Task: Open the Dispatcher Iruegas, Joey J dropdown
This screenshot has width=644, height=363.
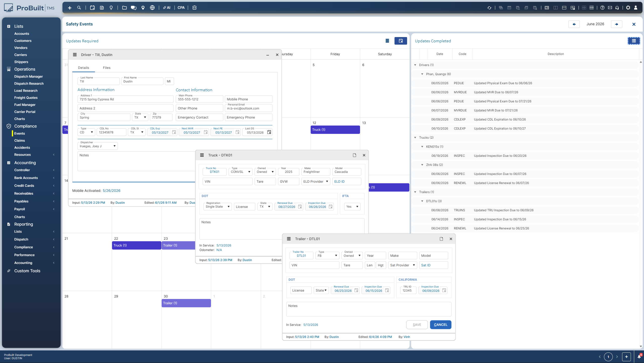Action: pos(97,146)
